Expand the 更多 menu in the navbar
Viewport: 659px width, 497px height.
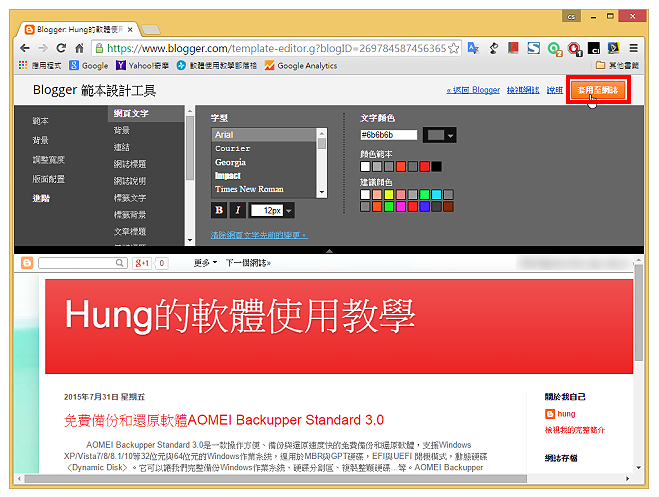click(205, 263)
